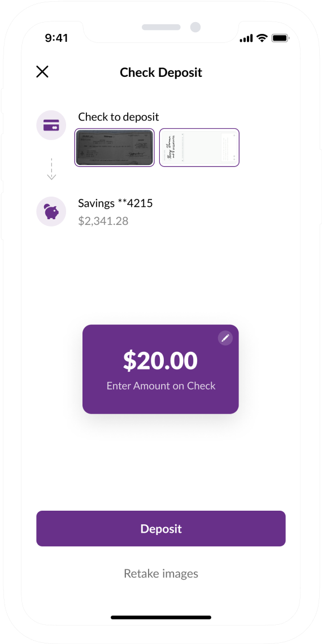
Task: Close the Check Deposit screen with X
Action: coord(42,72)
